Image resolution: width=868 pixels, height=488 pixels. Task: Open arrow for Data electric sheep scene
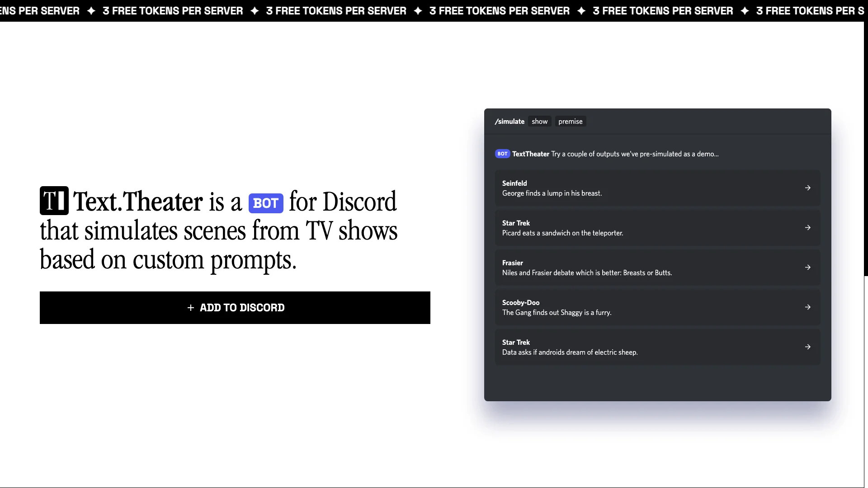(x=808, y=347)
